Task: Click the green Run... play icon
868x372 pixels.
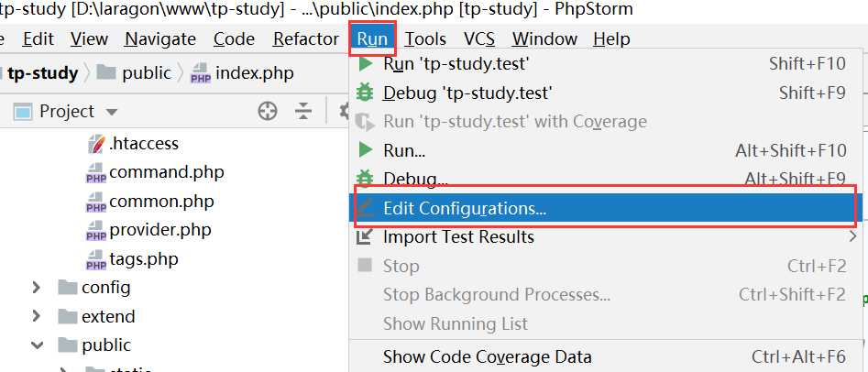Action: (366, 150)
